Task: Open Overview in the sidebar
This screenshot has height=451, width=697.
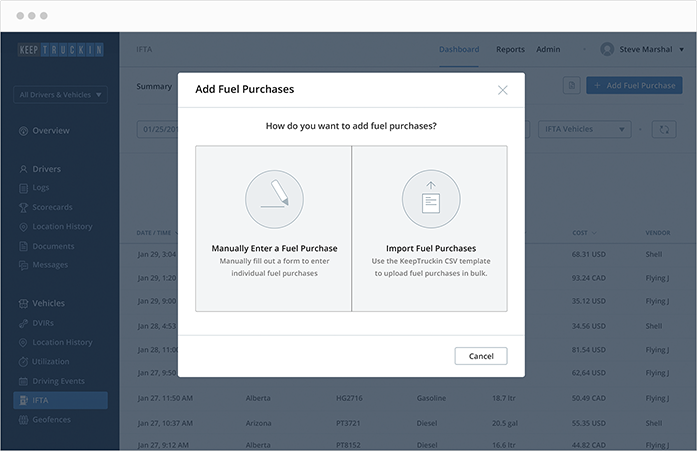Action: point(44,131)
